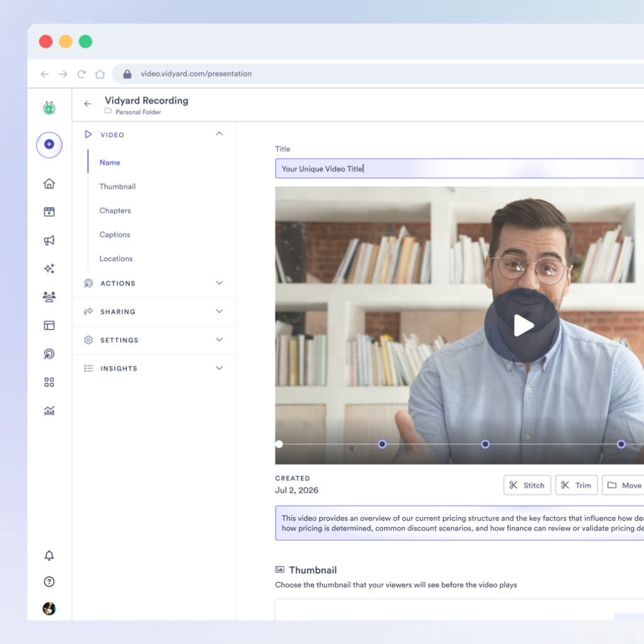Click the Title input field
Viewport: 644px width, 644px height.
tap(460, 169)
